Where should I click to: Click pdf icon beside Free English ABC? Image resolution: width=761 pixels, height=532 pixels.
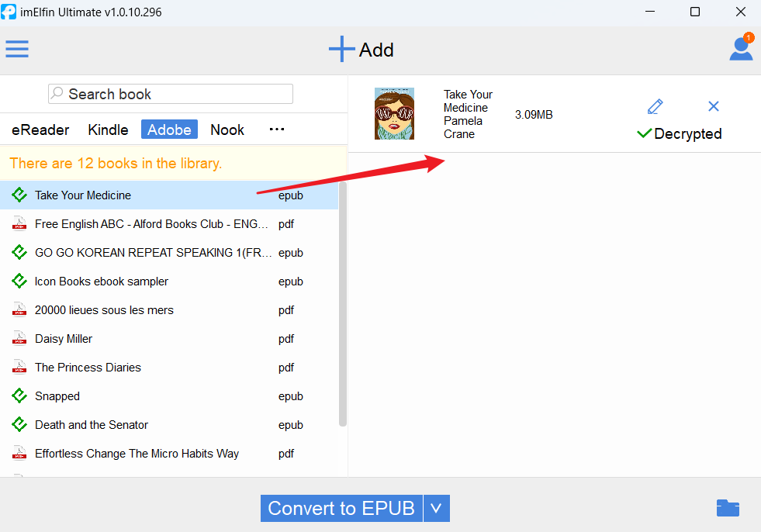19,224
